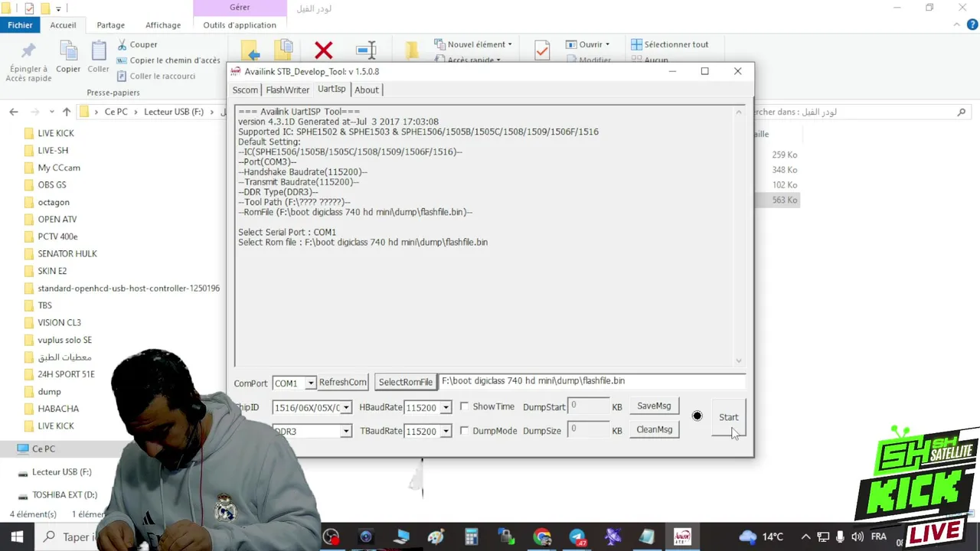Click the blue Explorer help question mark

[x=971, y=25]
